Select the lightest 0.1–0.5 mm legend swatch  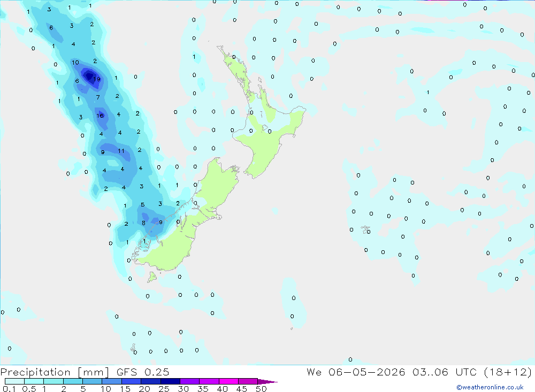tap(14, 381)
